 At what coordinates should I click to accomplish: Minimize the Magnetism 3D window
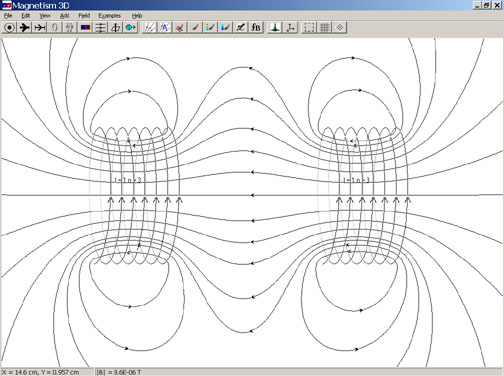478,5
